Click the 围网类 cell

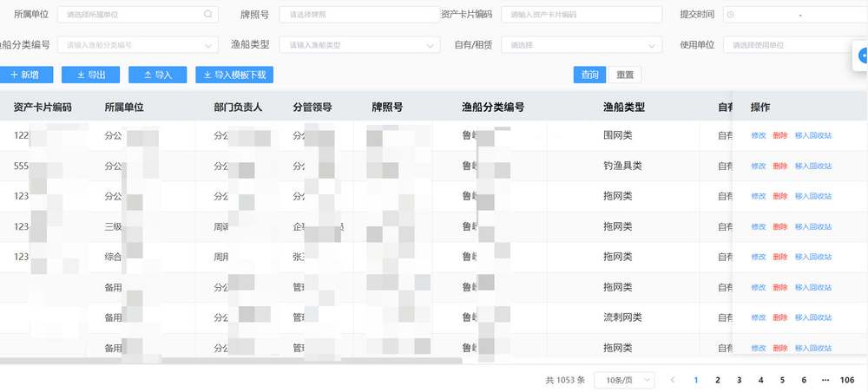[618, 135]
